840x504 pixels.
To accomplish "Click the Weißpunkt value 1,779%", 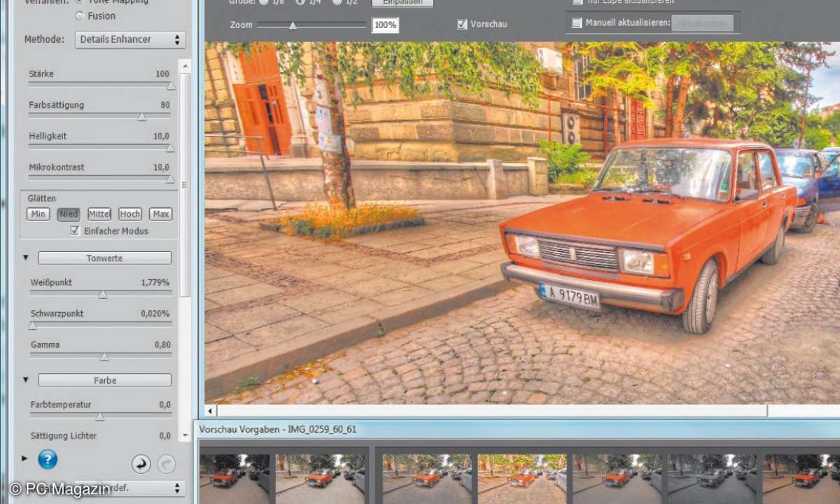I will 155,282.
